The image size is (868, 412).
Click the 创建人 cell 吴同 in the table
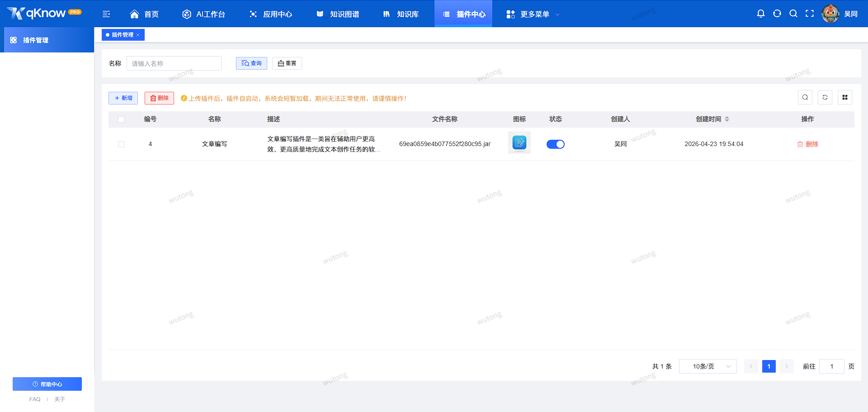pos(620,144)
